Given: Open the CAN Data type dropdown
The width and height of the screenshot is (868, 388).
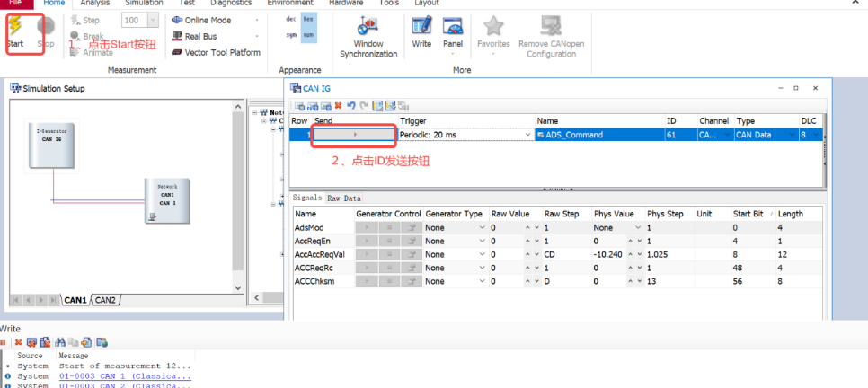Looking at the screenshot, I should pyautogui.click(x=790, y=135).
